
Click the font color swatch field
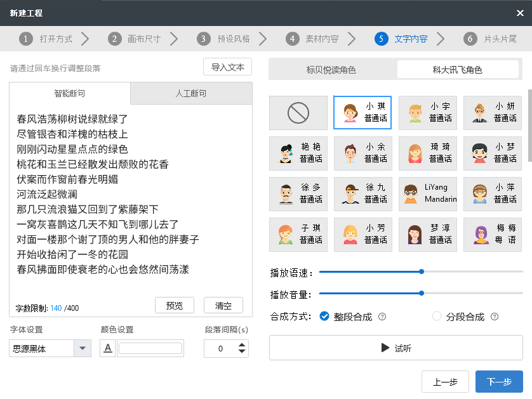[150, 348]
